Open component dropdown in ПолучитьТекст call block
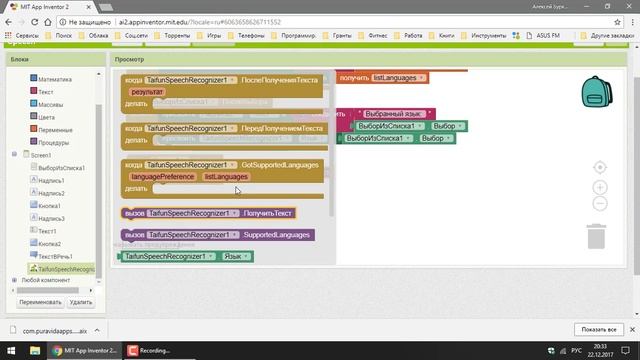640x360 pixels. (x=235, y=213)
